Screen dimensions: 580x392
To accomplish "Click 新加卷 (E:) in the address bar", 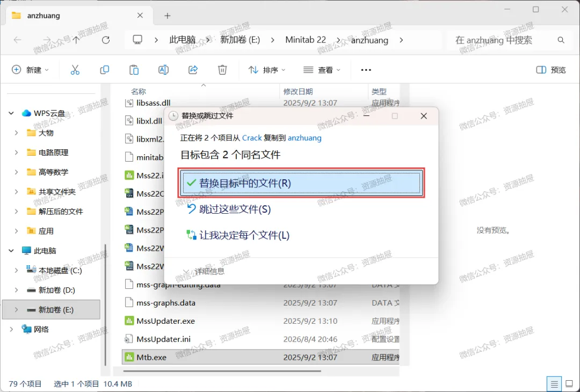I will coord(240,40).
